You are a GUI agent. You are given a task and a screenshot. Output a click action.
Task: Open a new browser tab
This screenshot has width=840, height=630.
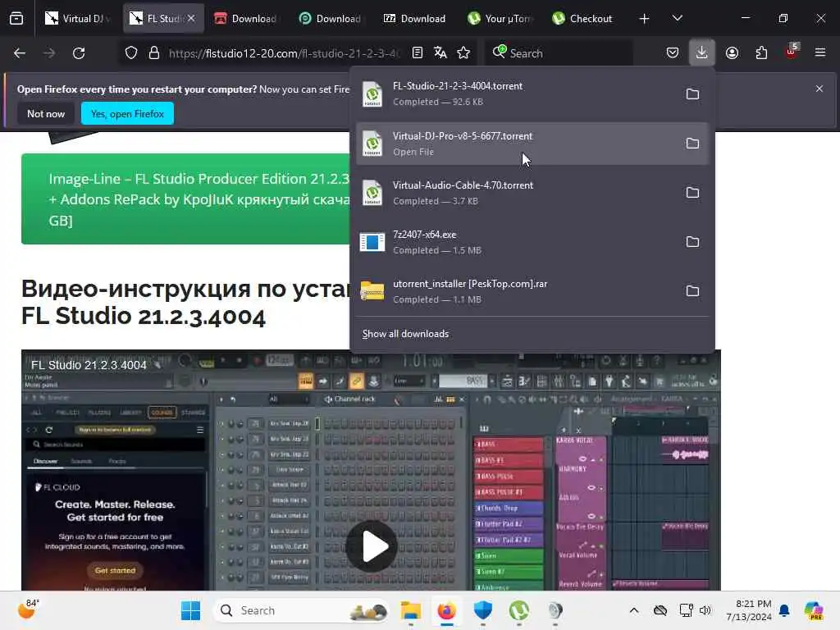click(644, 19)
